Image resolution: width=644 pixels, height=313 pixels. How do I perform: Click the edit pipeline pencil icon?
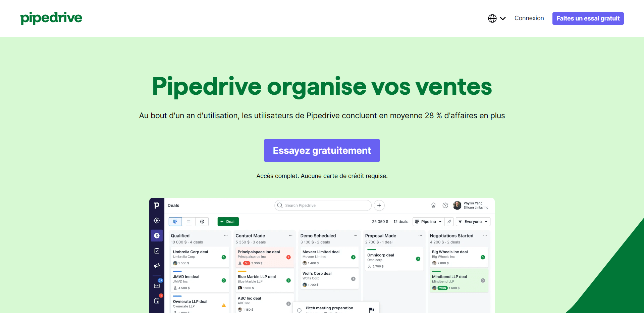449,222
